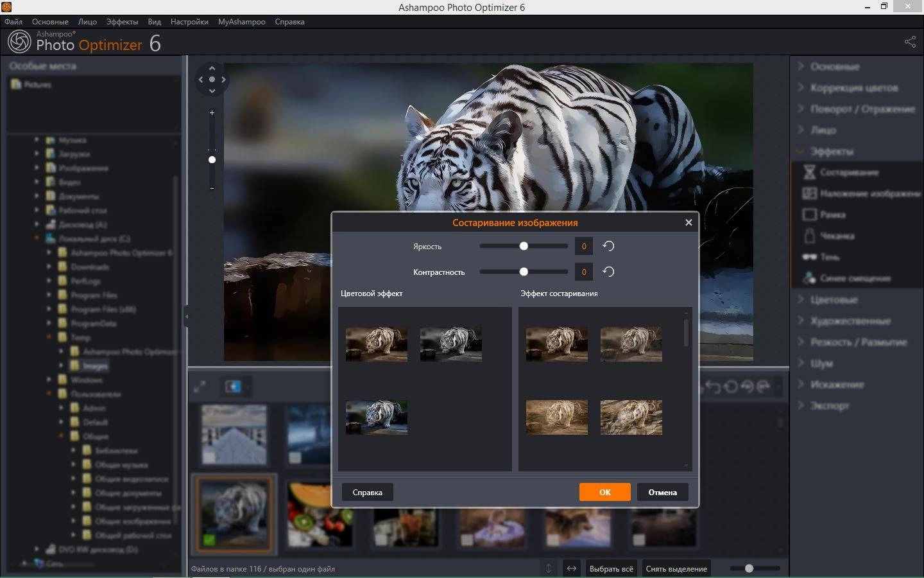Image resolution: width=924 pixels, height=578 pixels.
Task: Select the grayscale tiger under Цветовой эффект
Action: click(x=450, y=344)
